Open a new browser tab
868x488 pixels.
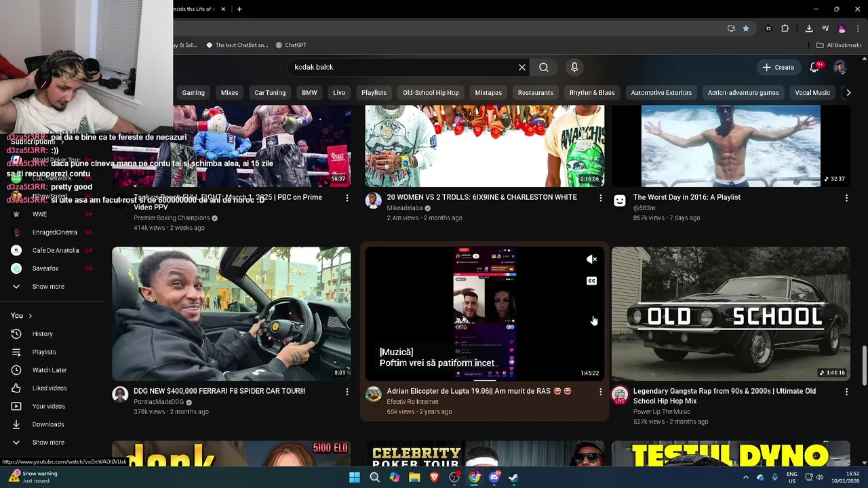coord(239,9)
